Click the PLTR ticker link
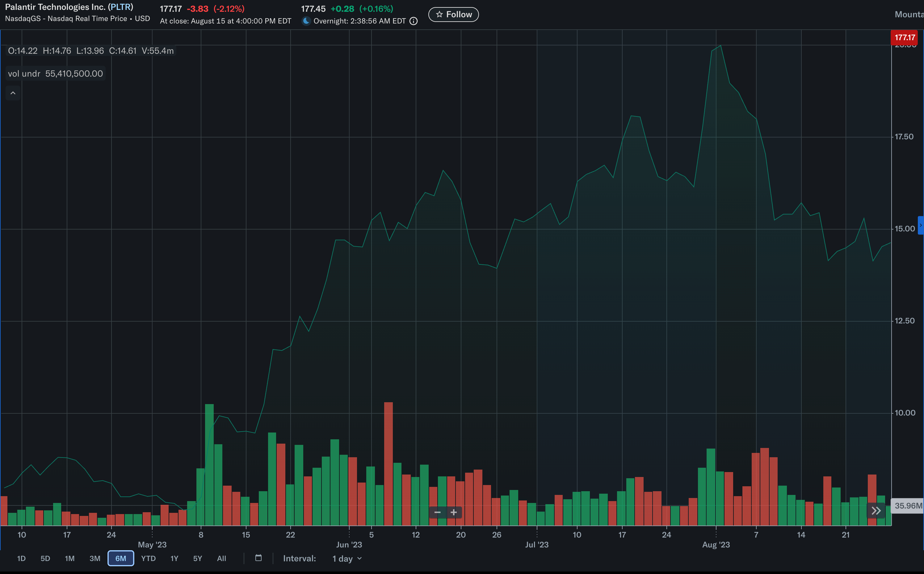 point(121,7)
